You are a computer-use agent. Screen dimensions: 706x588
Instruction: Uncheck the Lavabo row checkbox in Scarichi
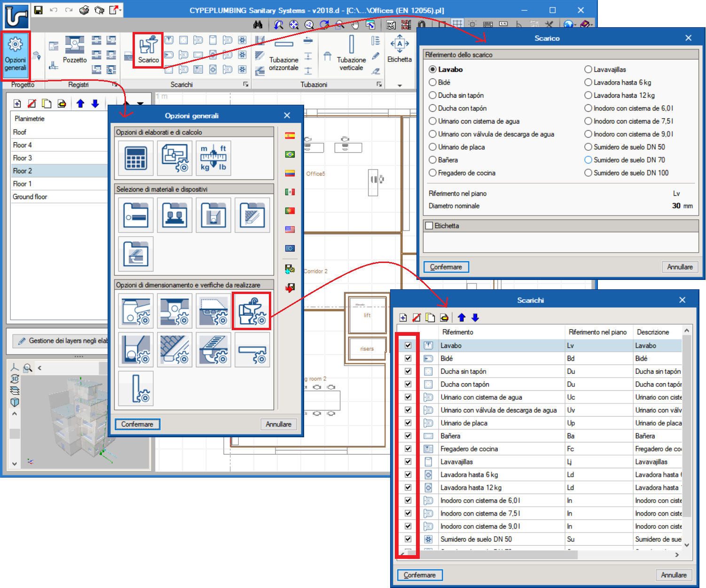(x=408, y=345)
